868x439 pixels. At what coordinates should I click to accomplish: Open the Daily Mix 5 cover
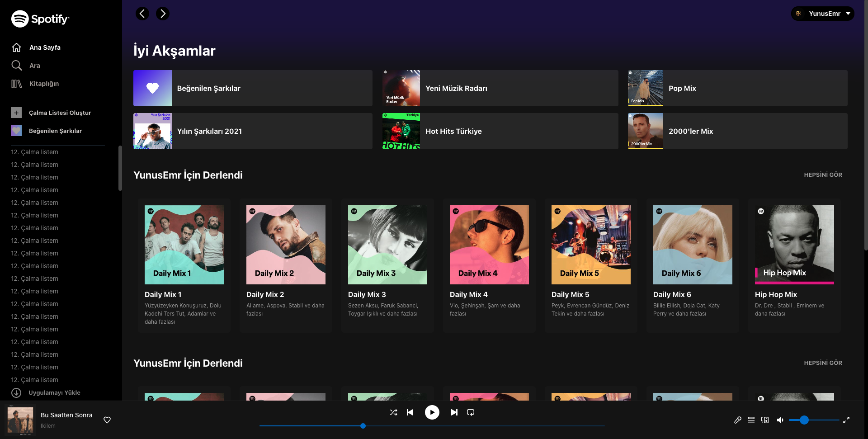click(591, 245)
